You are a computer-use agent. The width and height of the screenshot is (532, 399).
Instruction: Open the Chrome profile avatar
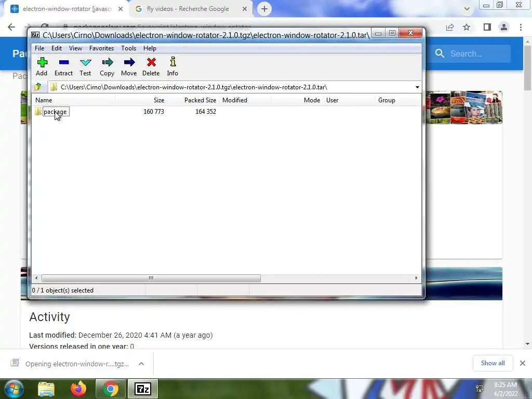pyautogui.click(x=504, y=27)
